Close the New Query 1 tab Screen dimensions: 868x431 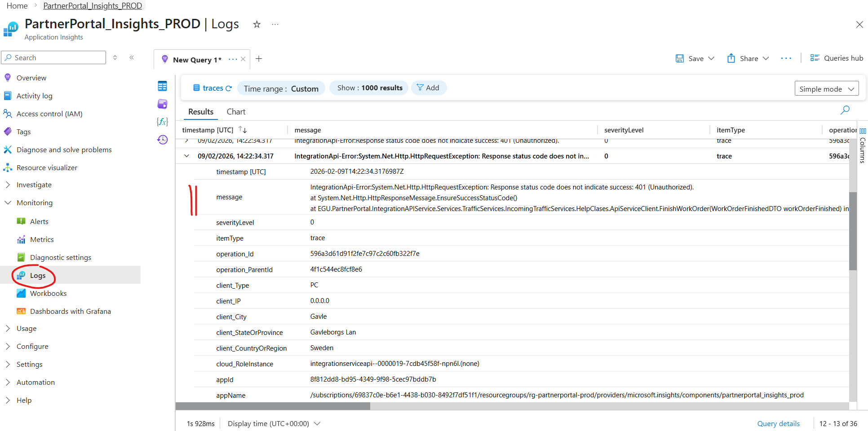(x=243, y=59)
